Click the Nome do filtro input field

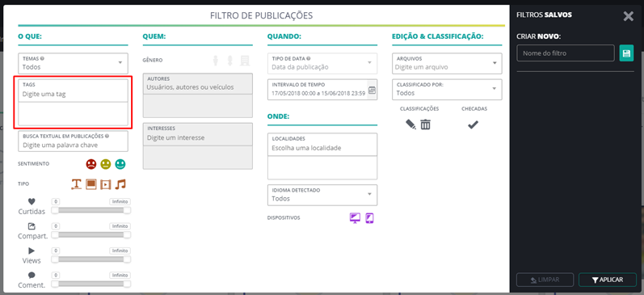(566, 53)
